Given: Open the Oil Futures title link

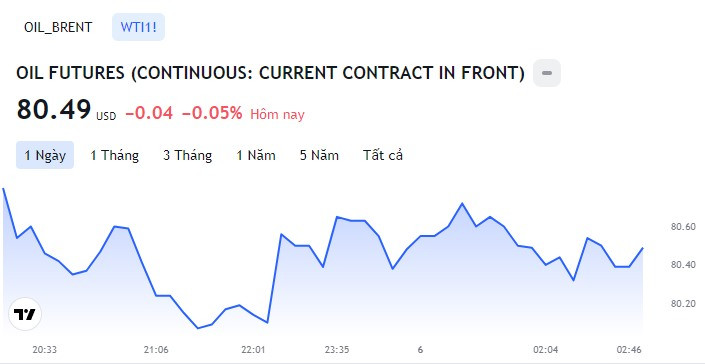Looking at the screenshot, I should tap(270, 73).
